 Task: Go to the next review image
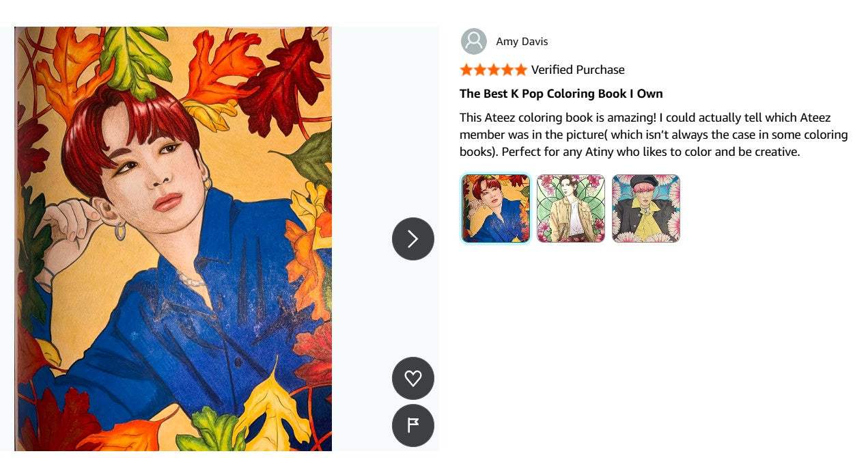412,239
